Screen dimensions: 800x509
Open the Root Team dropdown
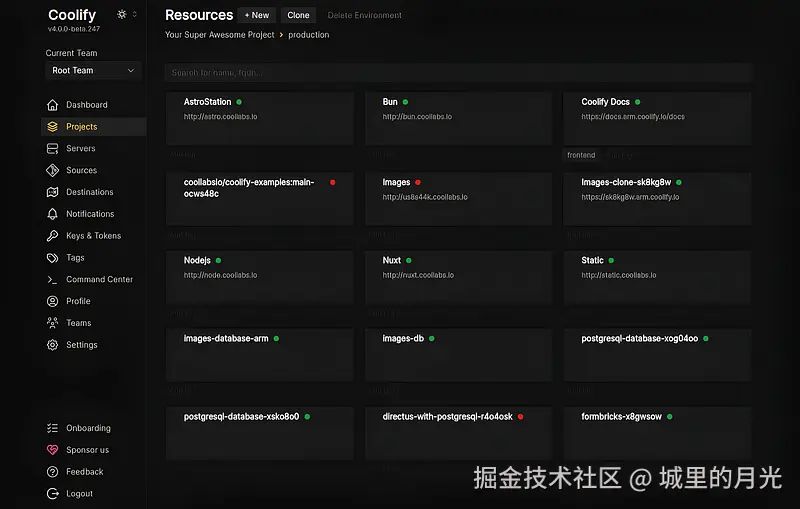[x=93, y=70]
